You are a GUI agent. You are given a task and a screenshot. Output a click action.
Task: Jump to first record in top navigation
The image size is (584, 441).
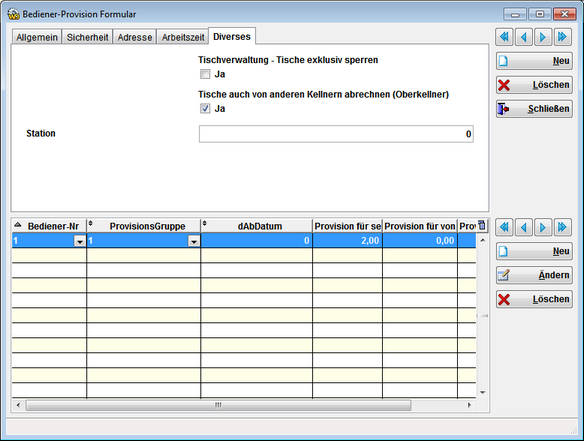pyautogui.click(x=504, y=37)
